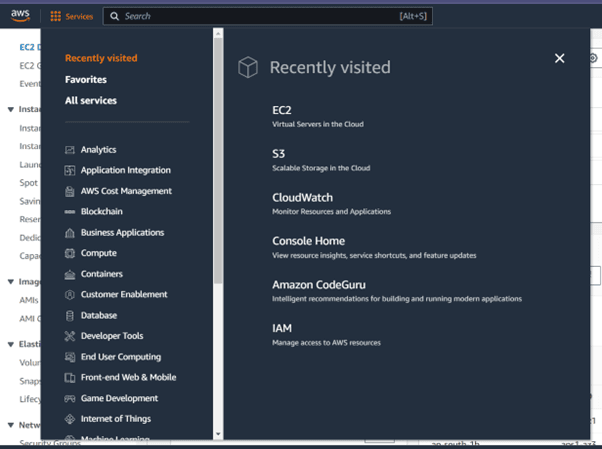Click the scrollbar up arrow
Screen dimensions: 602x449
tap(218, 33)
